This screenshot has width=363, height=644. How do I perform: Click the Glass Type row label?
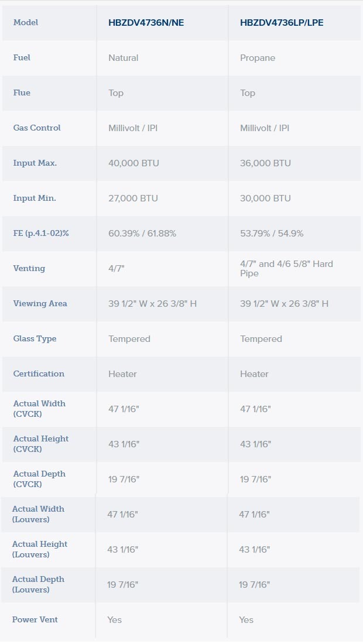coord(35,339)
